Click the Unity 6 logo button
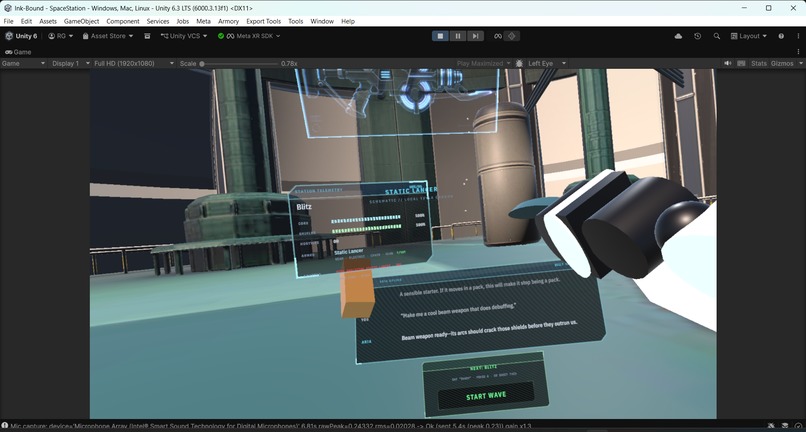This screenshot has width=806, height=432. coord(21,36)
